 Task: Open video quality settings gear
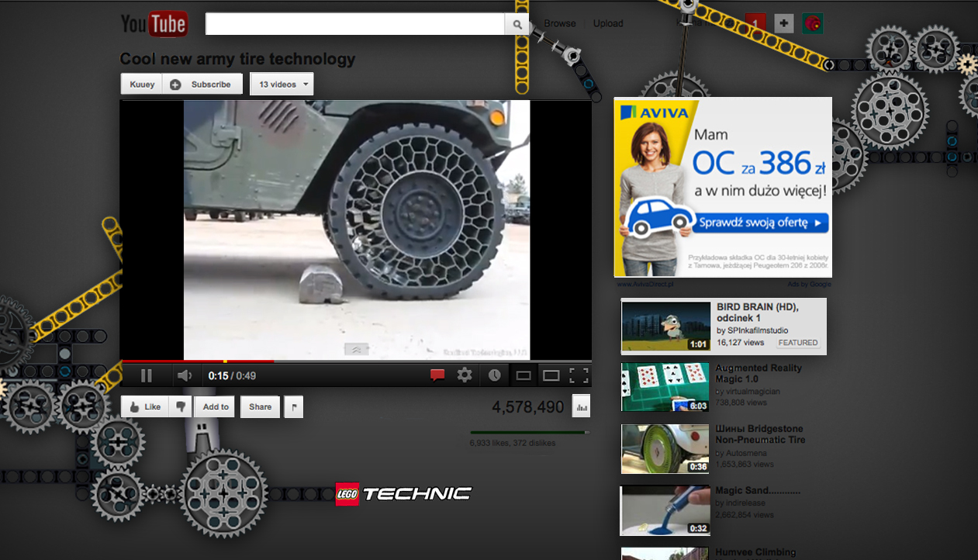coord(465,375)
